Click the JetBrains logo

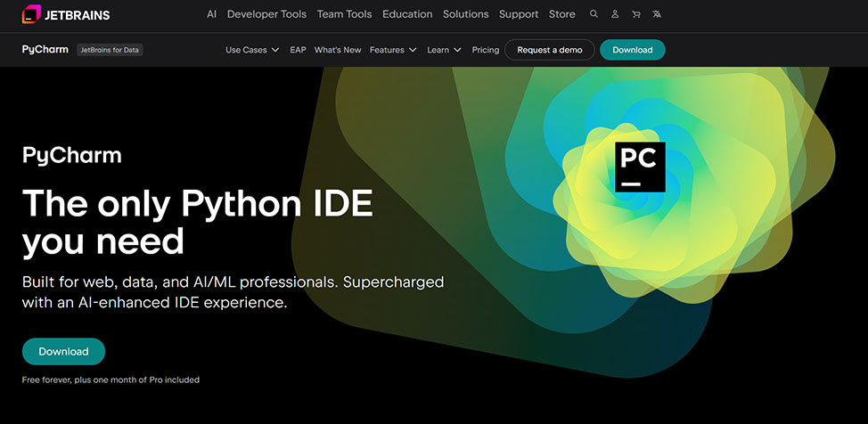(66, 14)
